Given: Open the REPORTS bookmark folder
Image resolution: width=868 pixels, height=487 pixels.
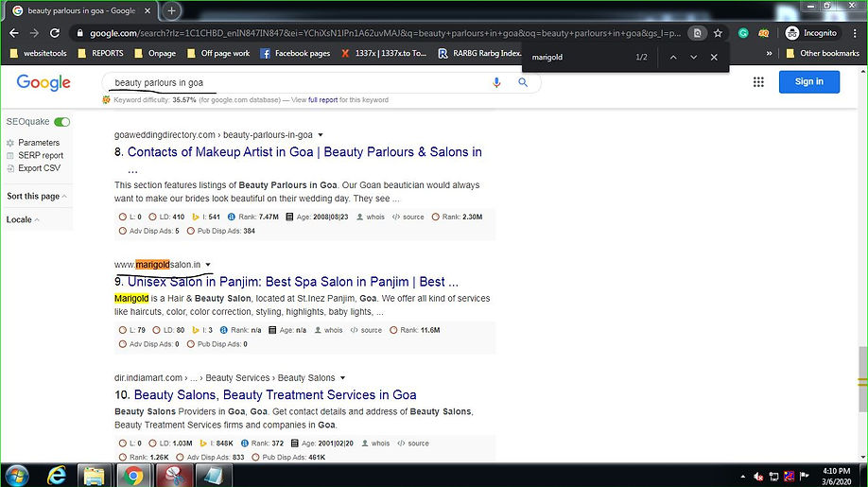Looking at the screenshot, I should tap(101, 54).
